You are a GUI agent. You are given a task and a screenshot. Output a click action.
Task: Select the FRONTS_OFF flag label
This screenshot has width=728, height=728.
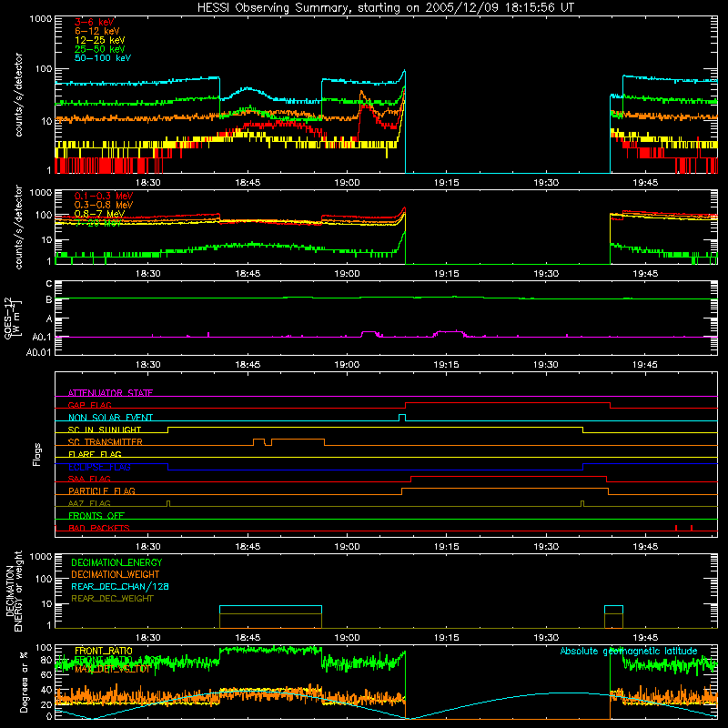(x=96, y=515)
